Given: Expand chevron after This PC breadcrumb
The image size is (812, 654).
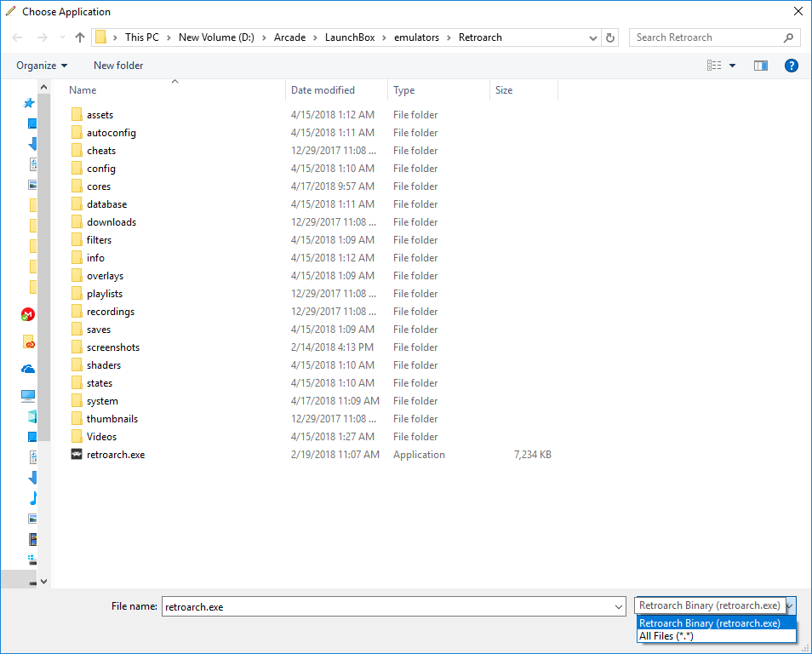Looking at the screenshot, I should click(x=169, y=37).
